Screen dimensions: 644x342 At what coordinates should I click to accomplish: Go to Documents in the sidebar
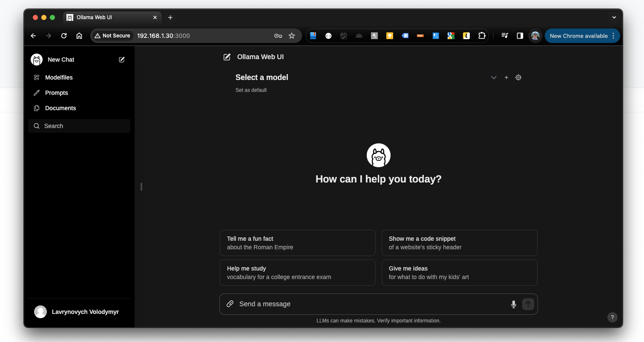[x=60, y=108]
